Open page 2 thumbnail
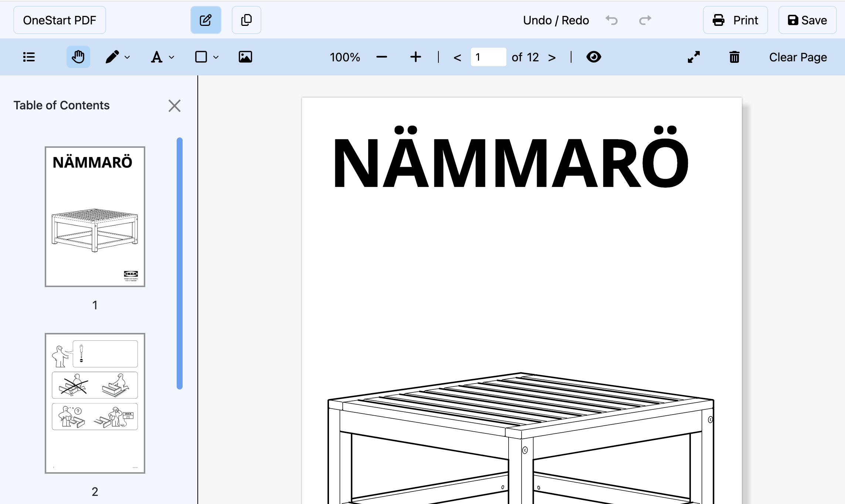This screenshot has width=845, height=504. coord(95,403)
